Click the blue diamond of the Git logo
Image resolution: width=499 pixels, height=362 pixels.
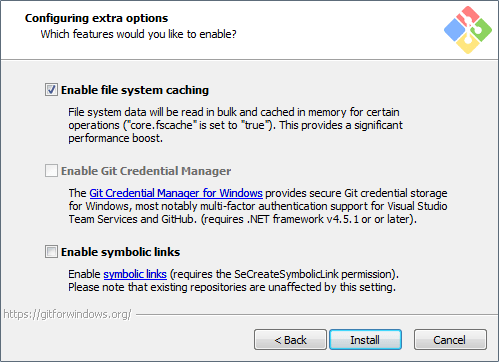(x=455, y=30)
